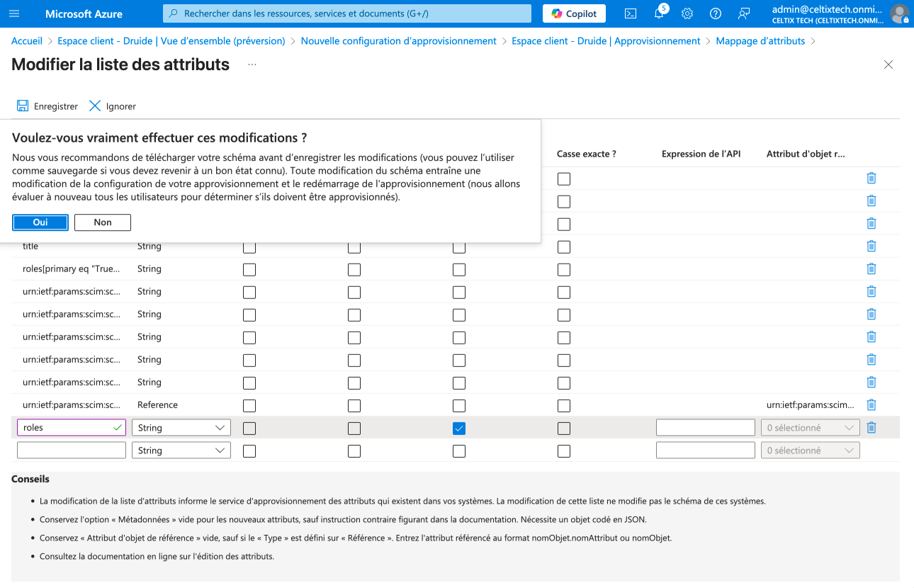Expand the type dropdown in empty last row
Image resolution: width=914 pixels, height=588 pixels.
pyautogui.click(x=181, y=451)
